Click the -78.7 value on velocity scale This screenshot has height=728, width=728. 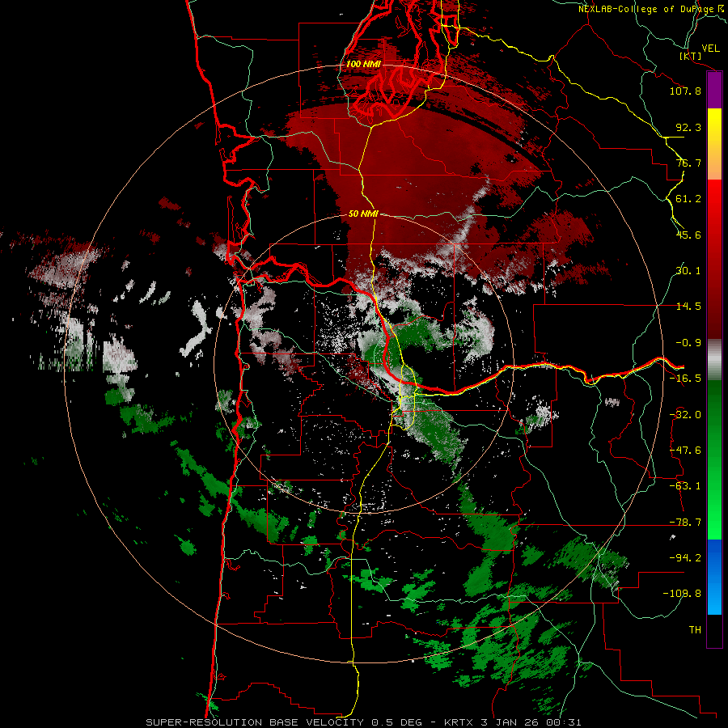pyautogui.click(x=685, y=523)
